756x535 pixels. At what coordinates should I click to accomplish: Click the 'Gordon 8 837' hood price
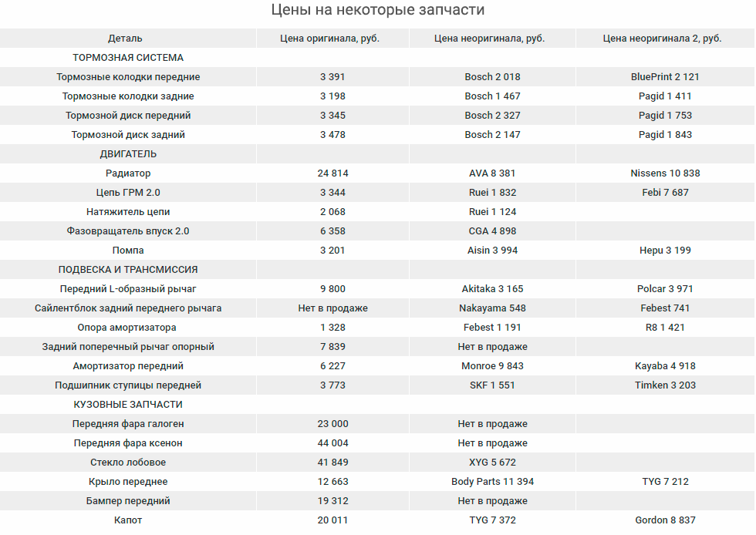665,520
